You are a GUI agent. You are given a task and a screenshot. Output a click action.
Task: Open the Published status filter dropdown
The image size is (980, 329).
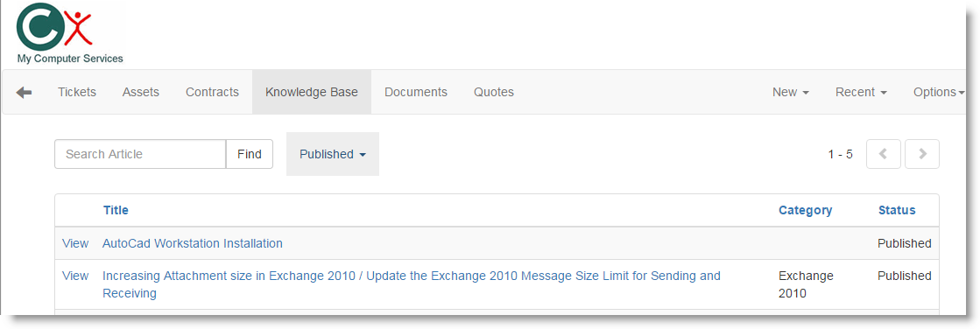pos(333,154)
